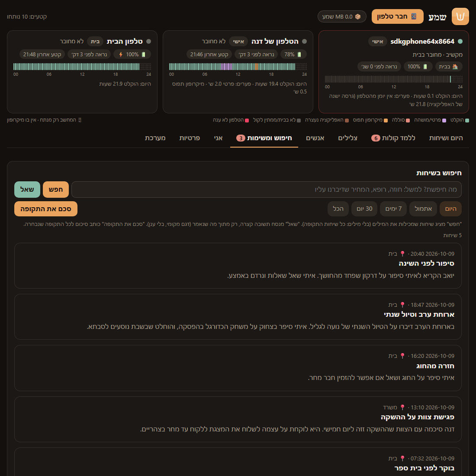The height and width of the screenshot is (476, 476).
Task: Open the 0.0 MB שמע storage badge
Action: (342, 17)
